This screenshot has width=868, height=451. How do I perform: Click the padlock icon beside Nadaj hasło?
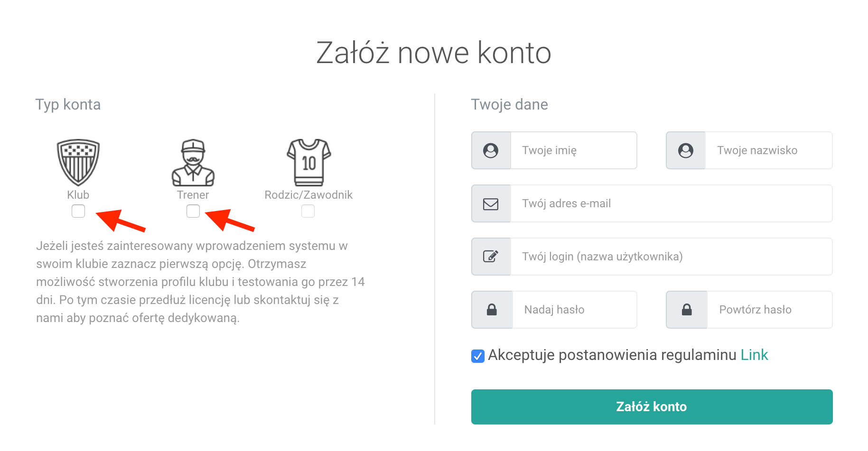click(492, 310)
